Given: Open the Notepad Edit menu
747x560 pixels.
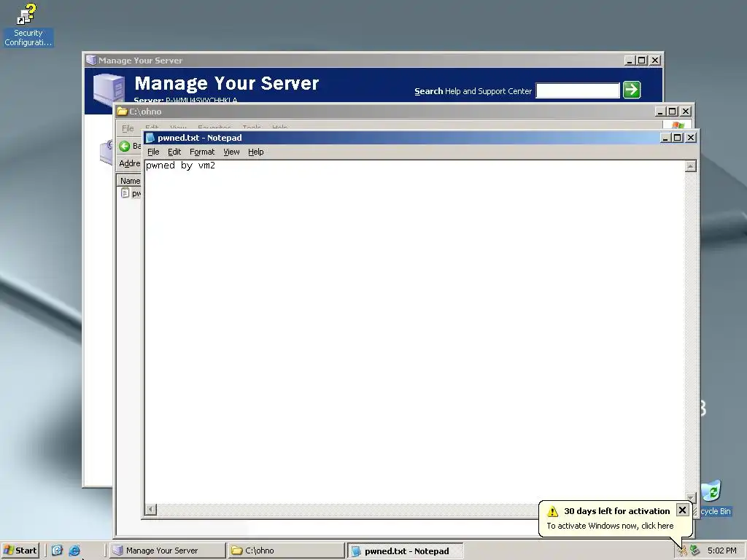Looking at the screenshot, I should 174,152.
